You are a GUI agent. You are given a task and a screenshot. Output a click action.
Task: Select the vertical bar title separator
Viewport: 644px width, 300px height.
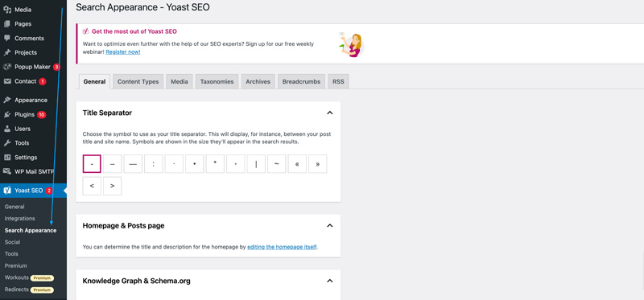coord(256,164)
